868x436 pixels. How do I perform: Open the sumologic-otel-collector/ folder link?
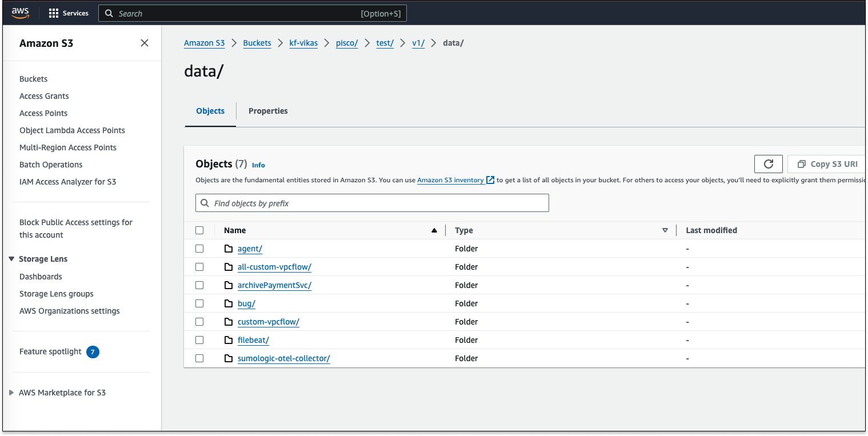[283, 358]
